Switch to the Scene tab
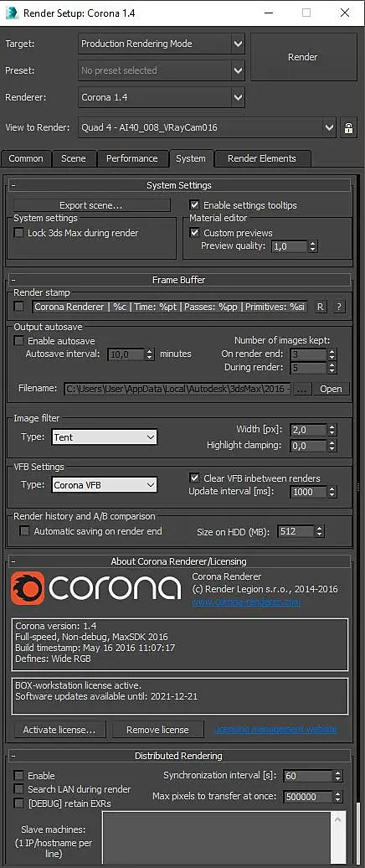Screen dimensions: 365x868 (74, 158)
